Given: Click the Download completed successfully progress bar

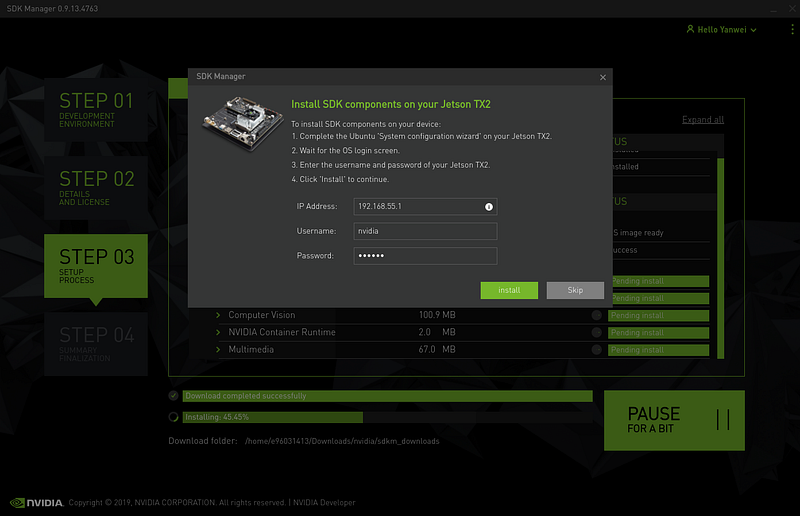Looking at the screenshot, I should point(388,396).
